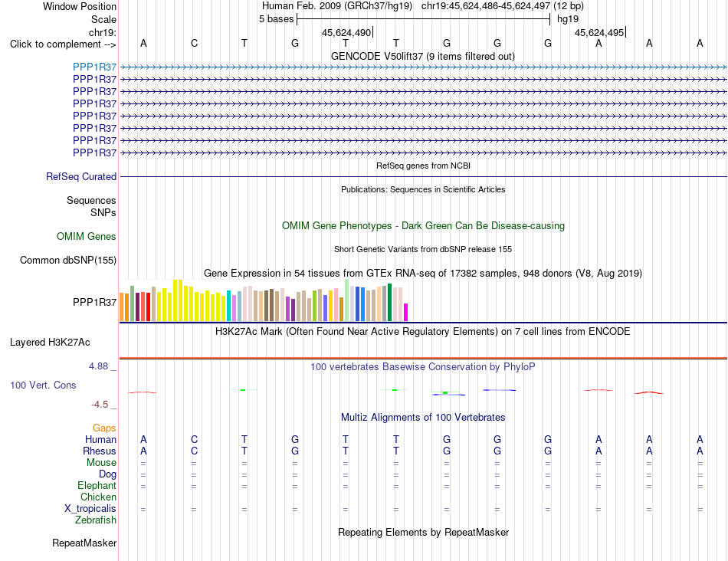Click 'Multiz Alignments of 100 Vertebrates' title
This screenshot has height=561, width=728.
pos(423,418)
